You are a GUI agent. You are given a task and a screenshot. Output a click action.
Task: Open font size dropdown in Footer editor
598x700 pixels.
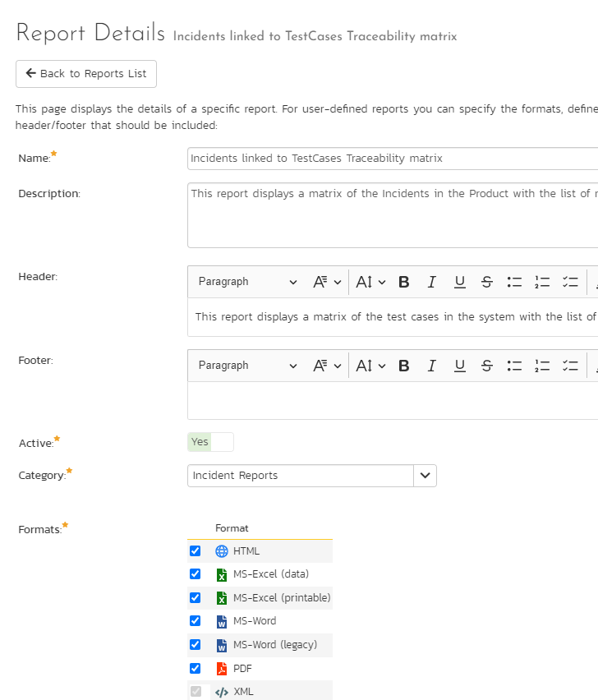coord(370,366)
